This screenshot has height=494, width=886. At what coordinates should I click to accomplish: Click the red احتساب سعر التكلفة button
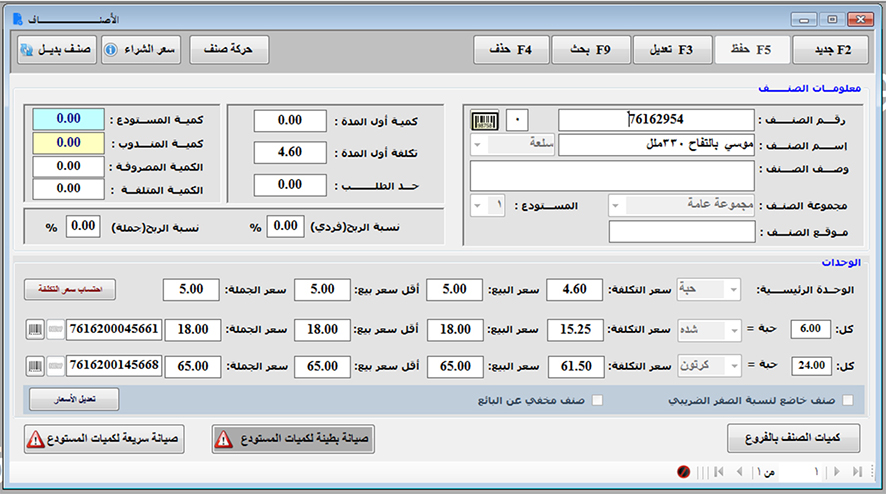pyautogui.click(x=70, y=289)
